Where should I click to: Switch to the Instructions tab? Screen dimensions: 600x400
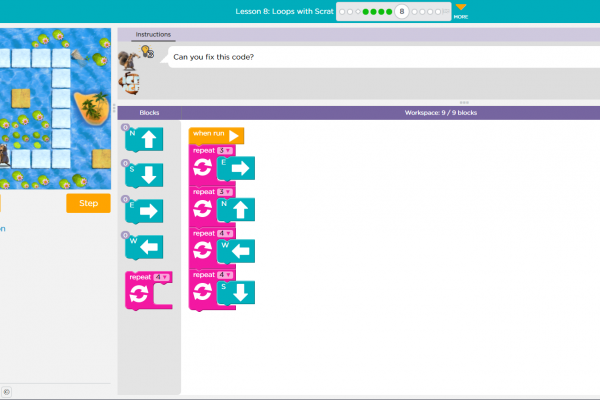(x=153, y=35)
